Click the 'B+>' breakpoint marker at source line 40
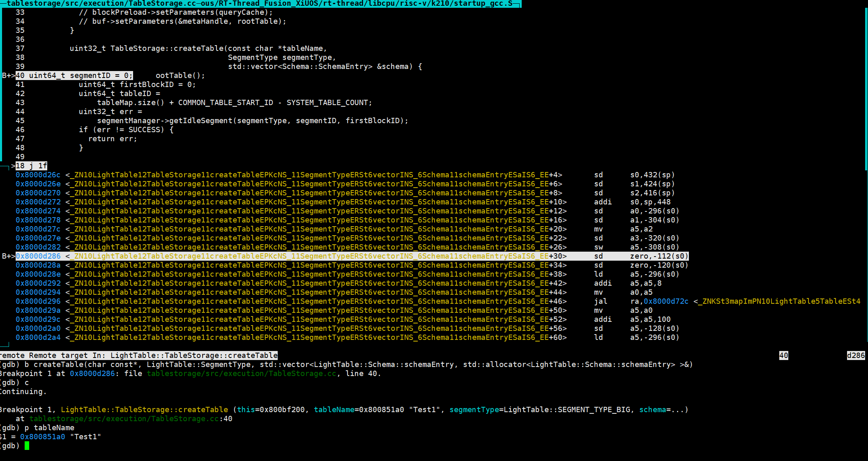 click(9, 76)
